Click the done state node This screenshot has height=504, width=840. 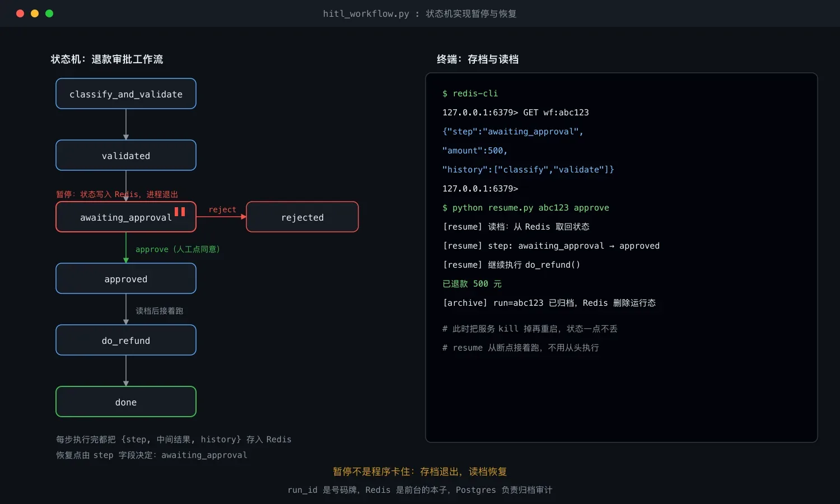click(126, 402)
